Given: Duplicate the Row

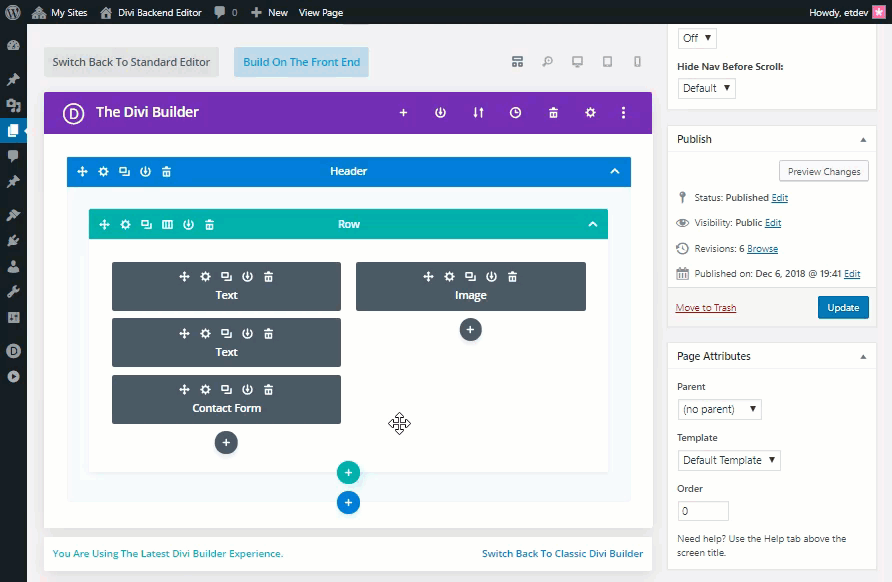Looking at the screenshot, I should (146, 225).
